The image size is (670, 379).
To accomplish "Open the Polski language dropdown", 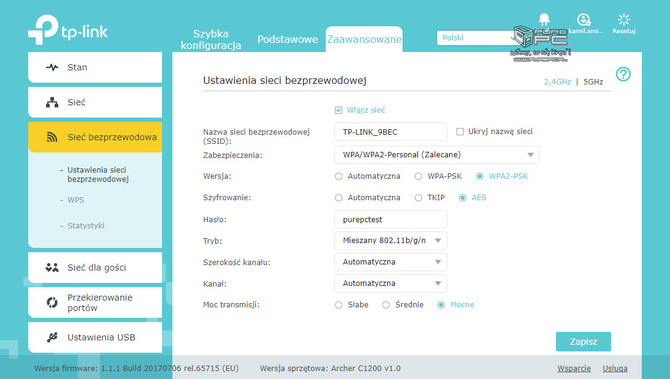I will pyautogui.click(x=479, y=38).
